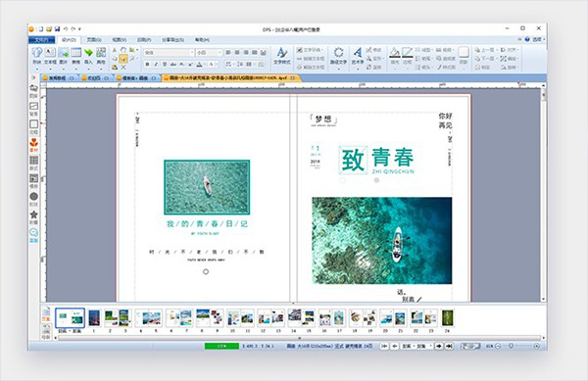This screenshot has width=588, height=381.
Task: Open the round mask panel in left sidebar
Action: coord(33,199)
